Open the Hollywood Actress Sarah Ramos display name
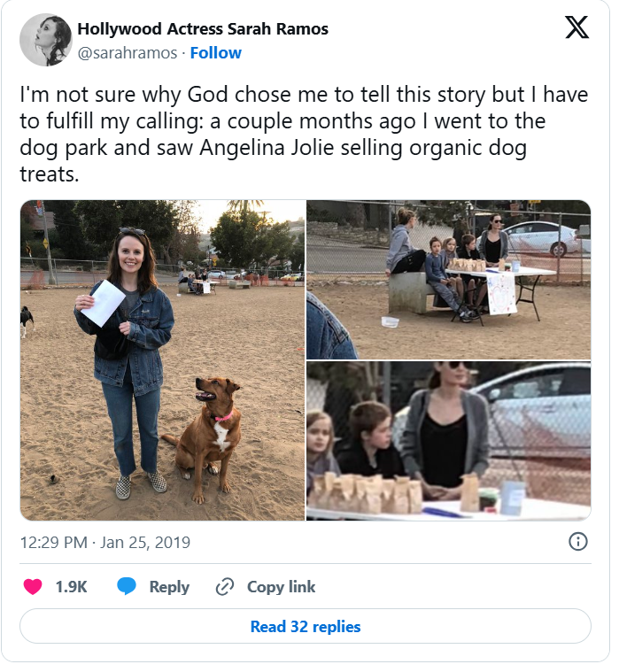This screenshot has width=619, height=672. (x=203, y=29)
